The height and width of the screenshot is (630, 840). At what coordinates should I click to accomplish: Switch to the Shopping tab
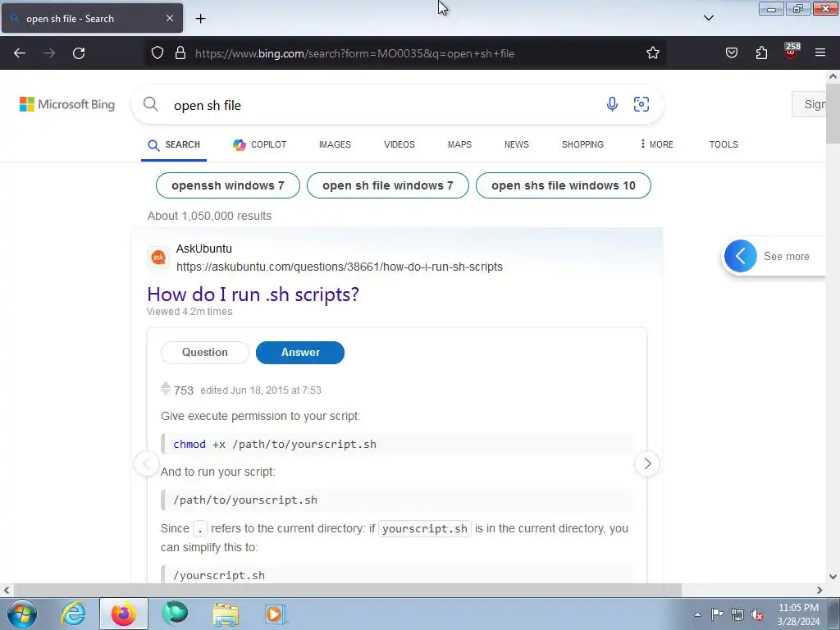coord(582,144)
